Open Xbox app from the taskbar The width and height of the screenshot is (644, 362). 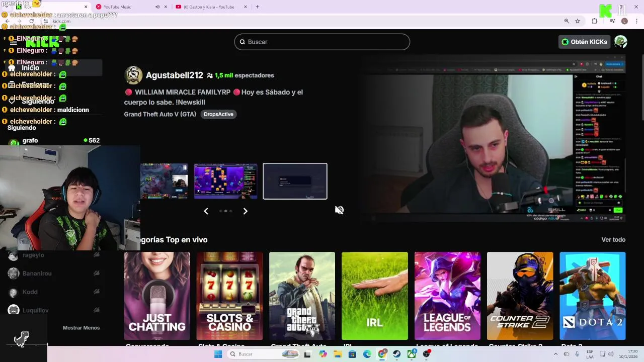point(412,354)
